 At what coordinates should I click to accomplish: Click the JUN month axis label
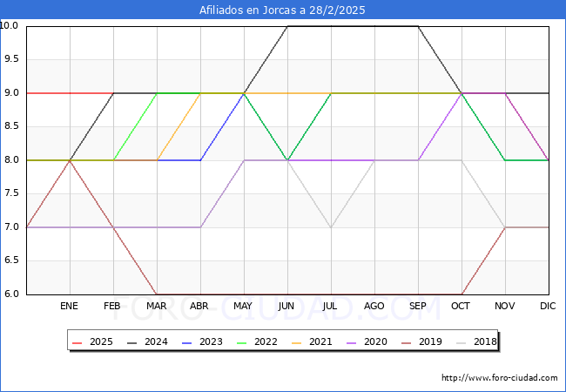click(x=286, y=306)
